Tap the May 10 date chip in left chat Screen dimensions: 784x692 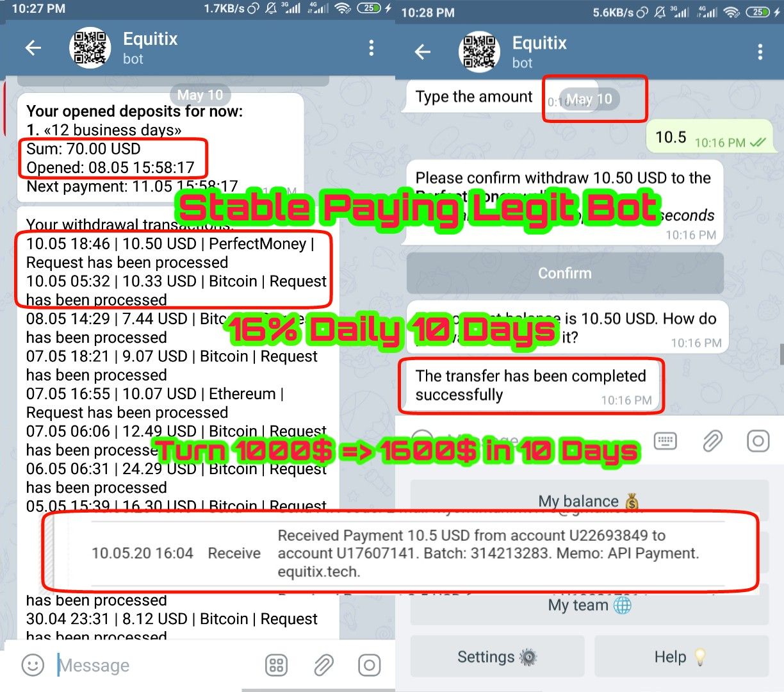tap(200, 95)
